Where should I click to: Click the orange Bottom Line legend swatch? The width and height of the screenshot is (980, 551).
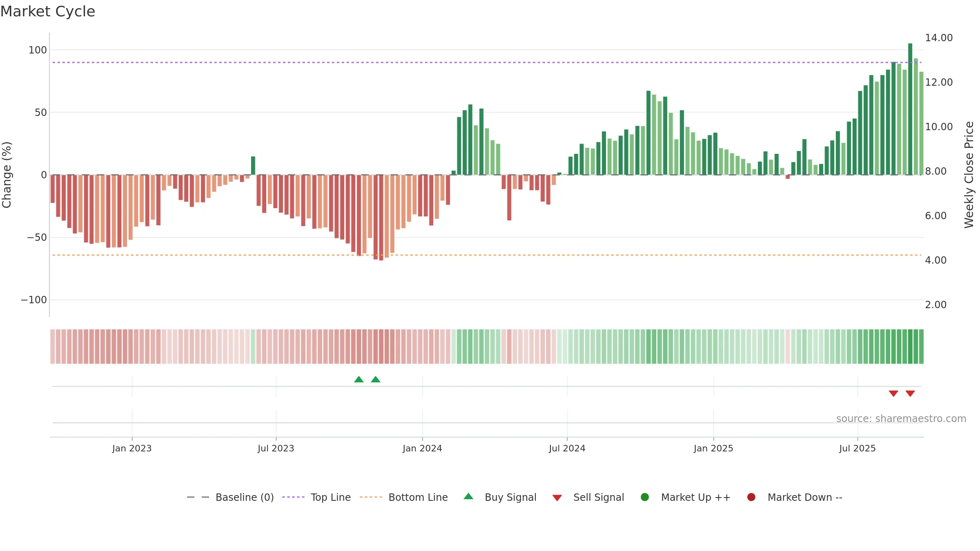(x=371, y=497)
